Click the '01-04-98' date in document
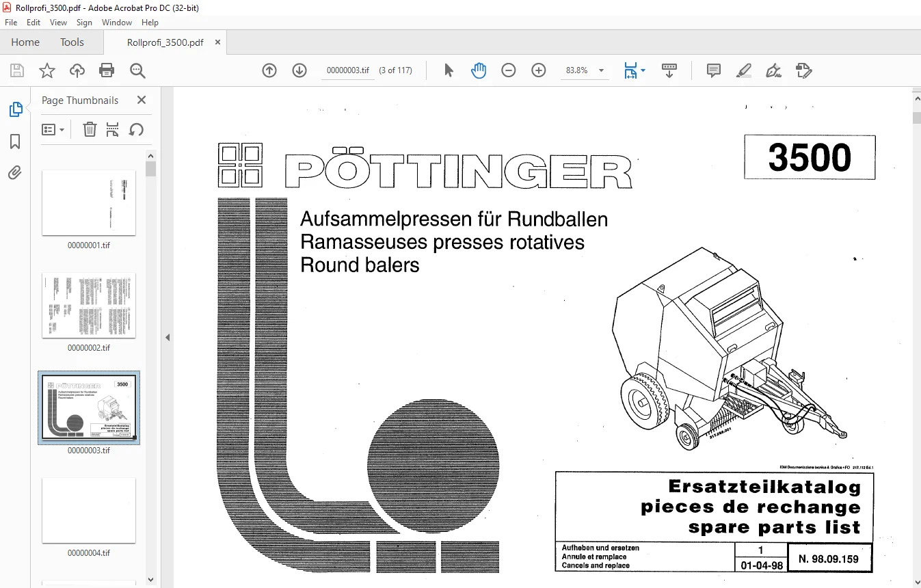921x588 pixels. (x=761, y=566)
